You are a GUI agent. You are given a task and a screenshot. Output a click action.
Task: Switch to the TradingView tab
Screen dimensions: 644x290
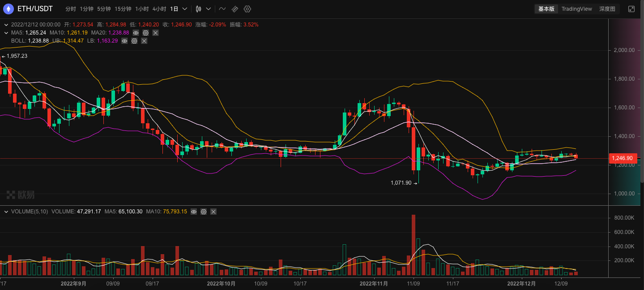(576, 9)
